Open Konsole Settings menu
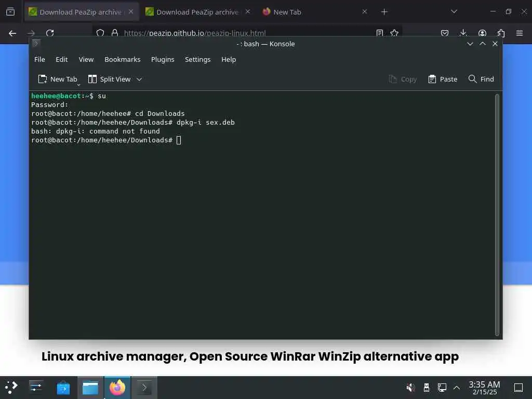Viewport: 532px width, 399px height. (197, 59)
